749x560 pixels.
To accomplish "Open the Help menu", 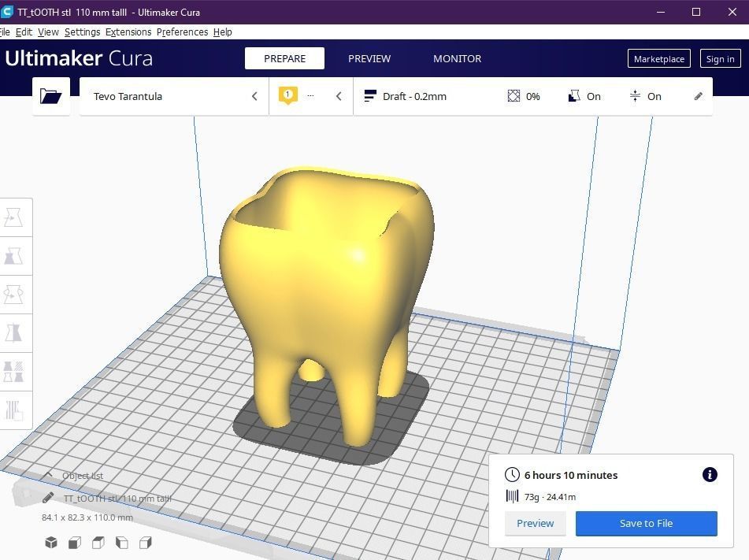I will [x=223, y=32].
